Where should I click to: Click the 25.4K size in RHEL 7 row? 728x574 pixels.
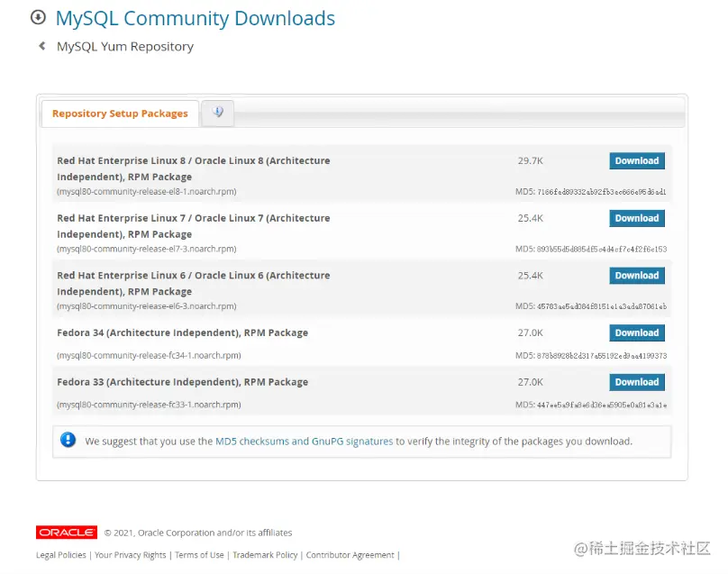coord(530,218)
